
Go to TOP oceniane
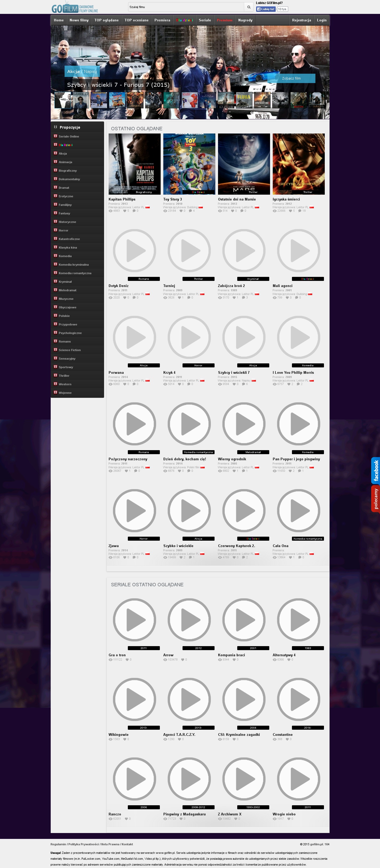[136, 20]
